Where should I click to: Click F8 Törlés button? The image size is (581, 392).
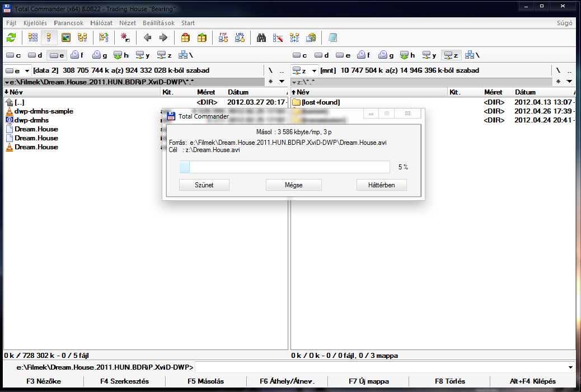tap(450, 381)
